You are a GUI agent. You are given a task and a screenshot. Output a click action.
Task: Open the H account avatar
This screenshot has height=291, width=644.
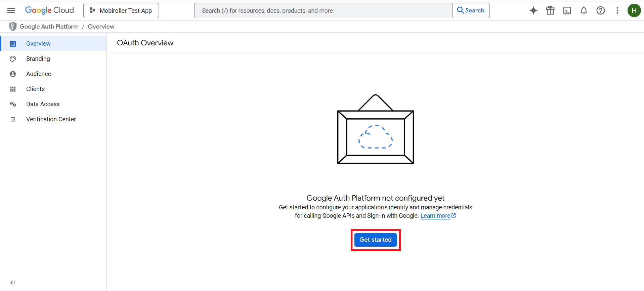(x=634, y=10)
